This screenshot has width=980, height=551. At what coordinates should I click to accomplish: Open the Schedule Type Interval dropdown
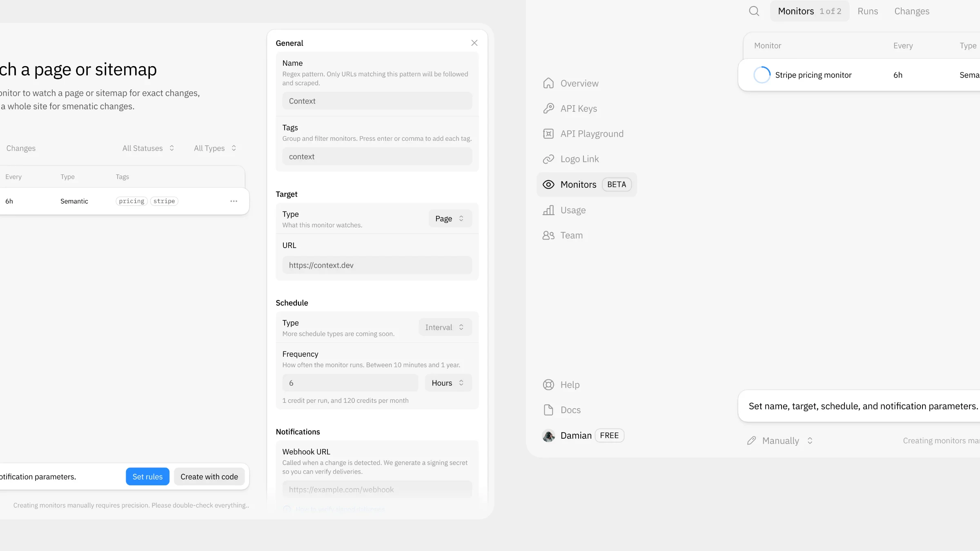[445, 327]
